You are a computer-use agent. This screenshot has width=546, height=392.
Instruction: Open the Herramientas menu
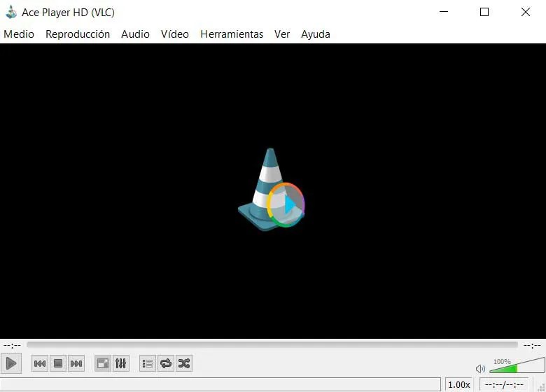(232, 34)
